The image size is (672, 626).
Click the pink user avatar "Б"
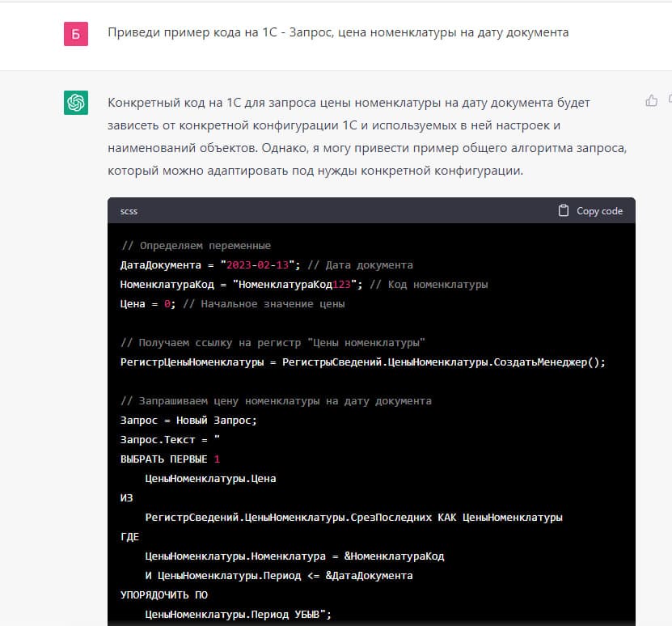(x=76, y=34)
